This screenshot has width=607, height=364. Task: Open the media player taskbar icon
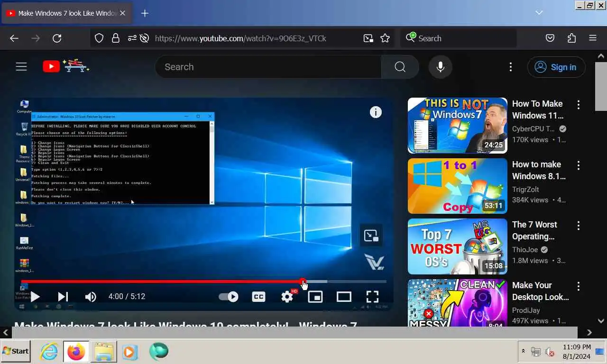click(130, 352)
